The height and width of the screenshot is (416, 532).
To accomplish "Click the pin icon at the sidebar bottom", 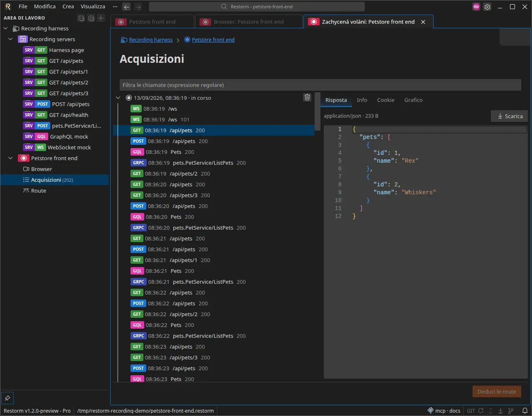I will [x=7, y=398].
